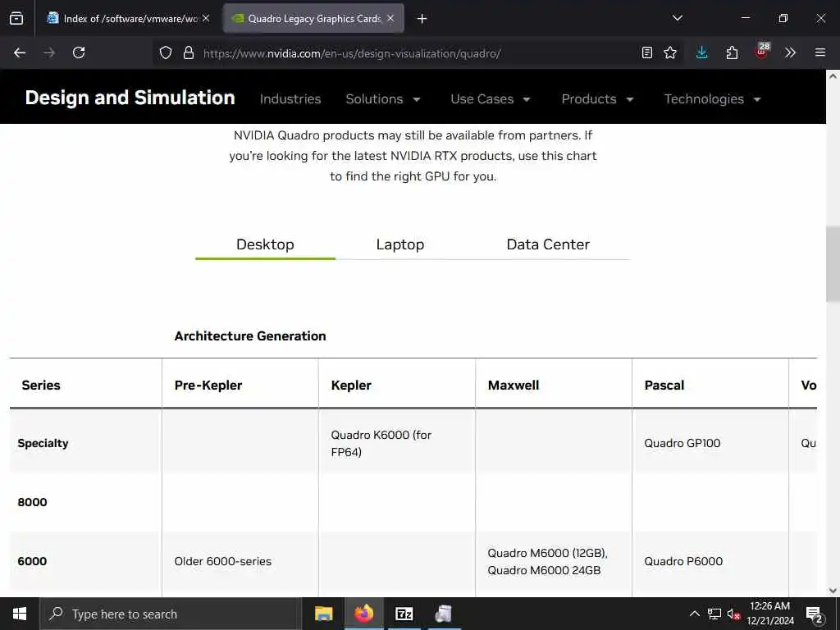This screenshot has height=630, width=840.
Task: Open the installer icon on taskbar
Action: pos(444,614)
